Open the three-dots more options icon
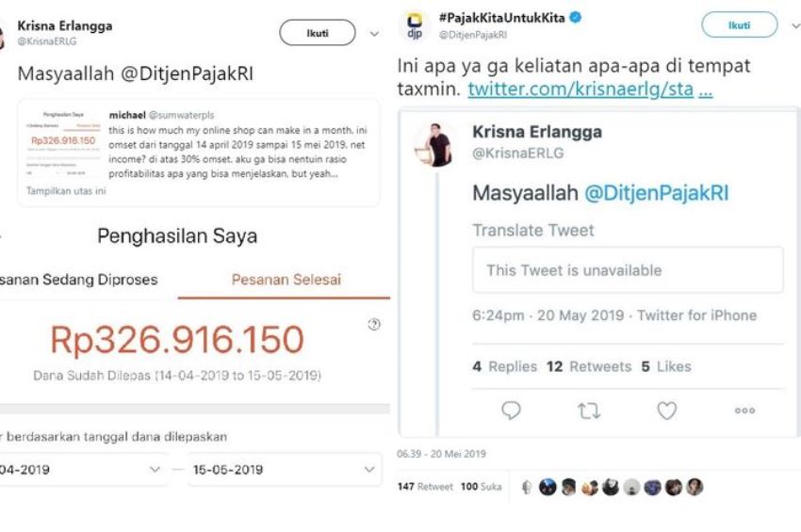Image resolution: width=801 pixels, height=532 pixels. coord(744,411)
